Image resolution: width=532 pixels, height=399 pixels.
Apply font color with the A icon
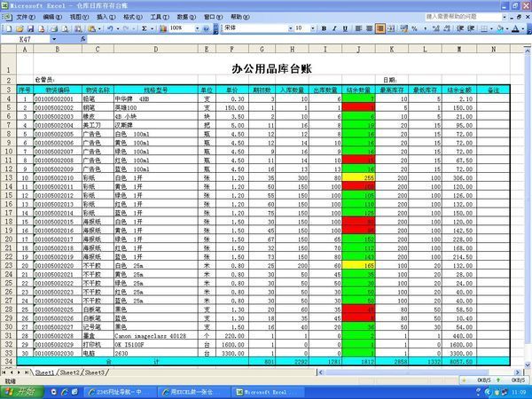(516, 28)
